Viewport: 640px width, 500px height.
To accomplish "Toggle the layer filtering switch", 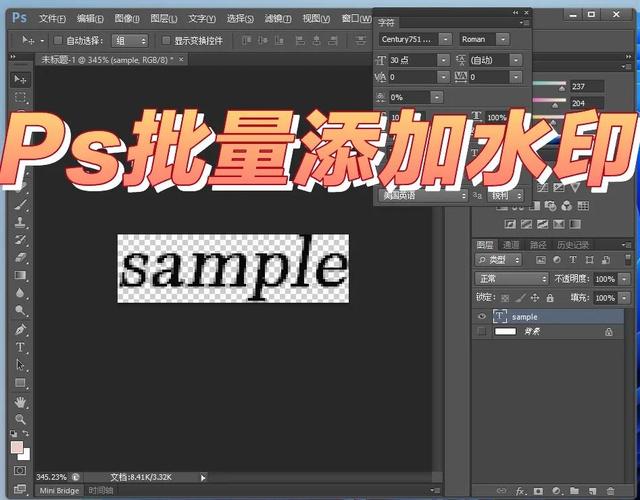I will [x=627, y=260].
